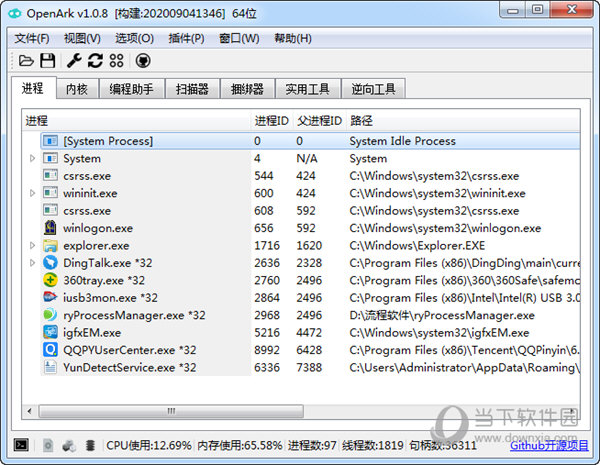
Task: Click the iusb3mon.exe process icon
Action: [x=50, y=297]
